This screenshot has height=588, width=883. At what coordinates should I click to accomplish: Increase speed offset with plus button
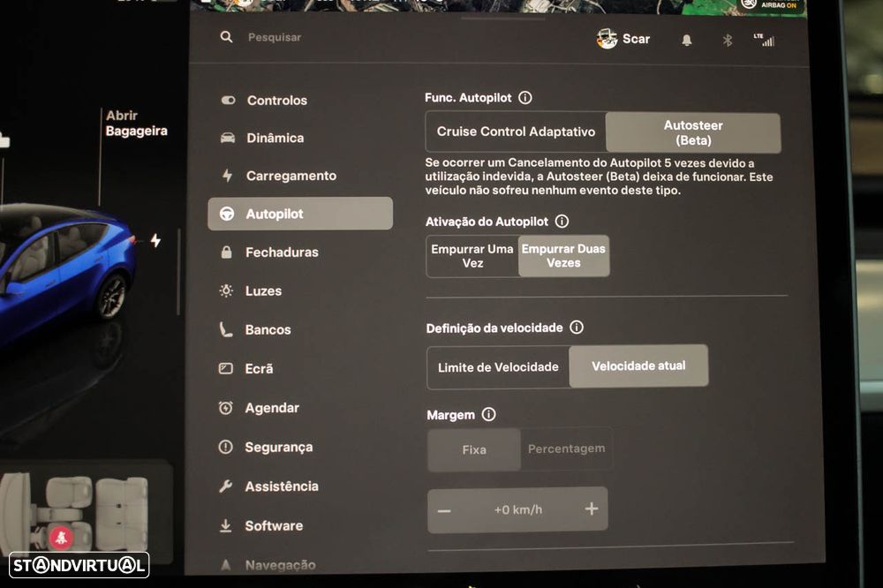[592, 509]
